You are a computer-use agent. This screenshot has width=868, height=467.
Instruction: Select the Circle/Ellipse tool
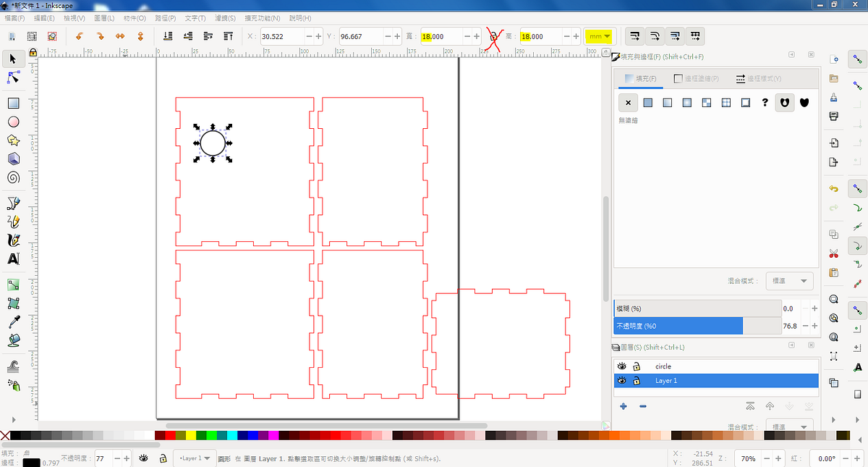tap(13, 122)
